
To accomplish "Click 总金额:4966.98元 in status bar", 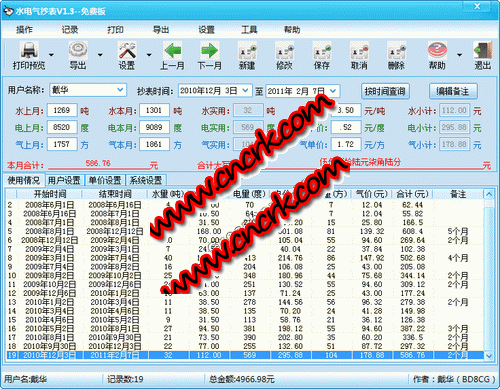I will 242,379.
